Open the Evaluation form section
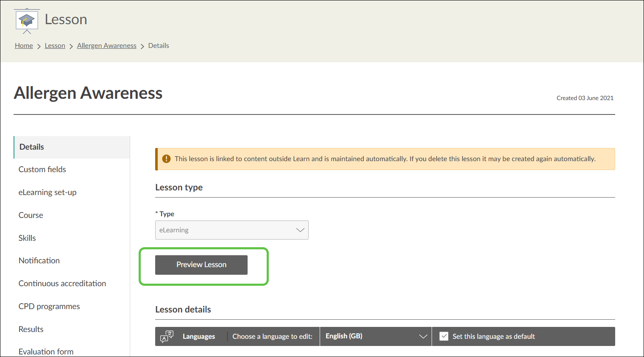The height and width of the screenshot is (357, 644). (x=46, y=351)
